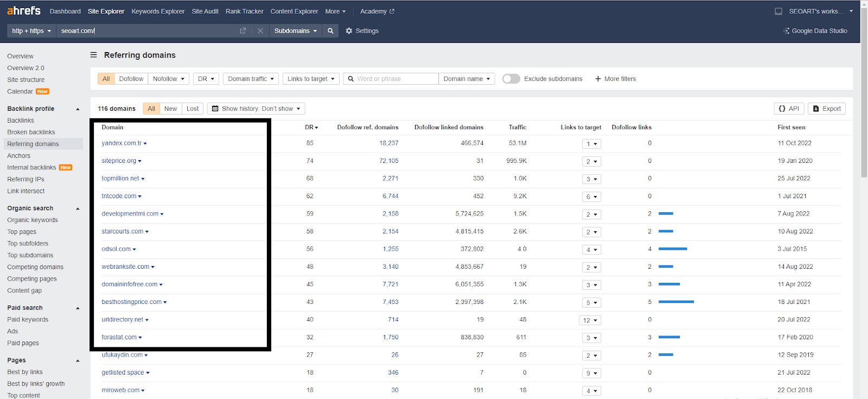The width and height of the screenshot is (868, 399).
Task: Click the Word or phrase search field
Action: [x=396, y=79]
